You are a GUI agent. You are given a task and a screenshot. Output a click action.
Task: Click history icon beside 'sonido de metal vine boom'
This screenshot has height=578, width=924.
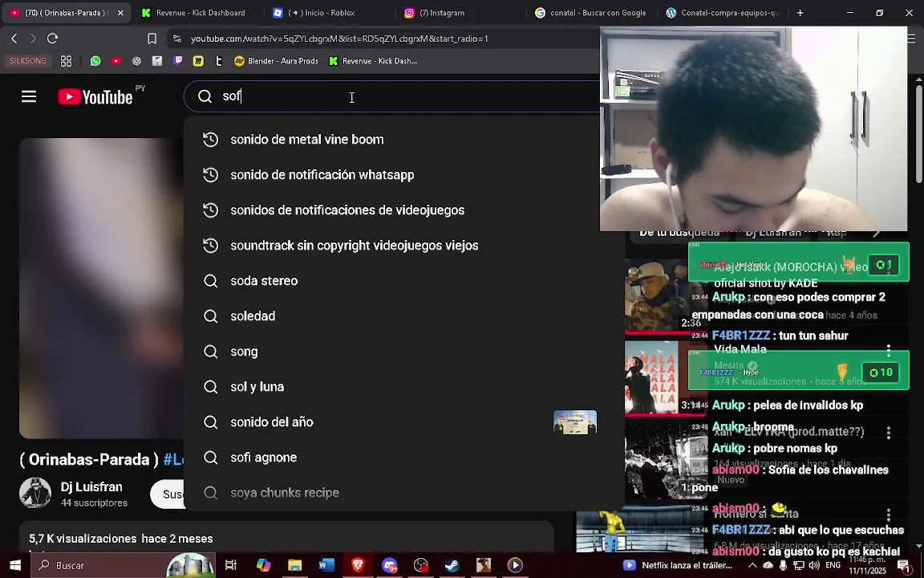pyautogui.click(x=210, y=139)
